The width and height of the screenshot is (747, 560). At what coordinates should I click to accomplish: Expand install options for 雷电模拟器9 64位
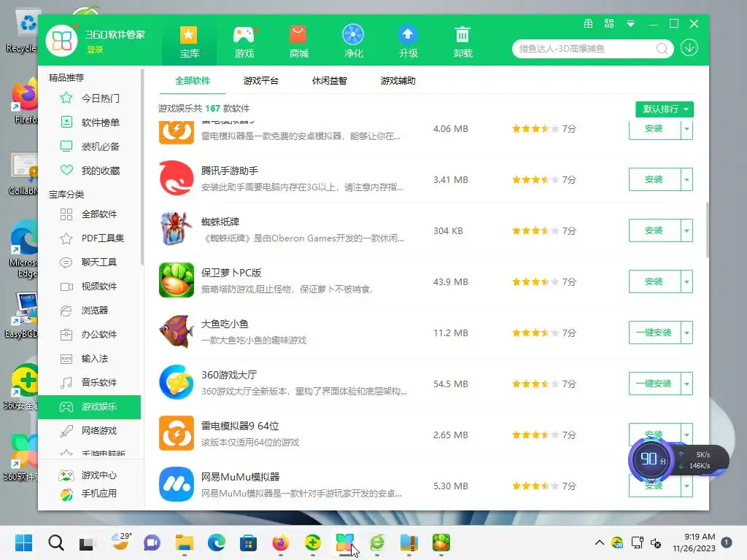pos(686,435)
